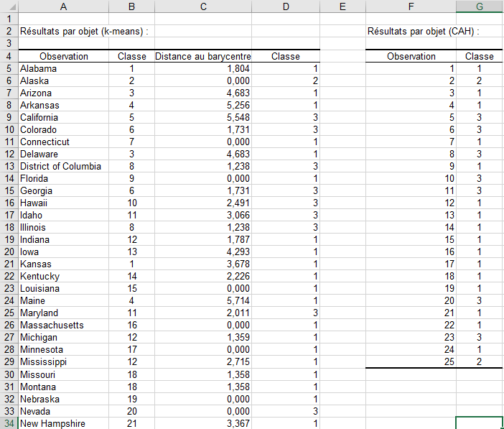Select the Nebraska cell
Viewport: 504px width, 429px height.
64,399
